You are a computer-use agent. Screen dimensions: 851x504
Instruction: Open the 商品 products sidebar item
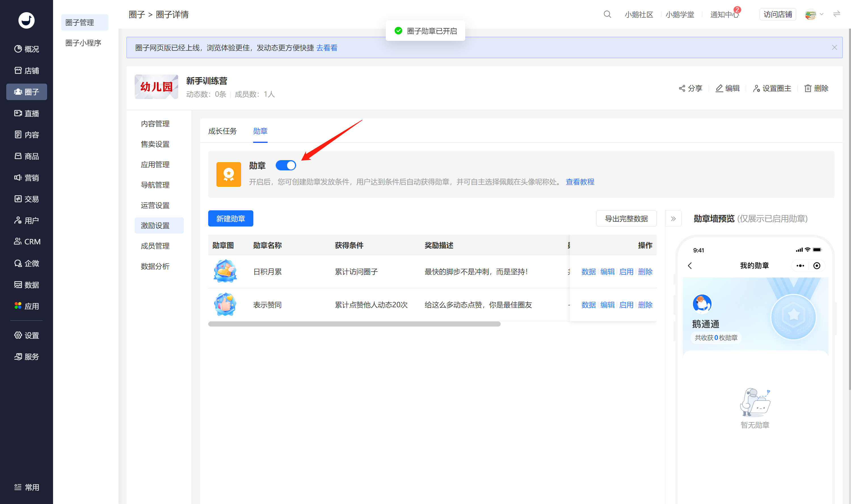pos(26,156)
